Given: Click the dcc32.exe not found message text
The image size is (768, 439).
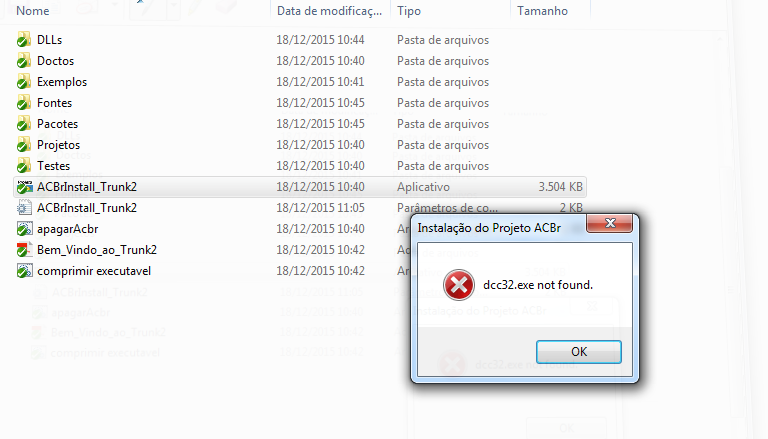Looking at the screenshot, I should click(x=538, y=285).
